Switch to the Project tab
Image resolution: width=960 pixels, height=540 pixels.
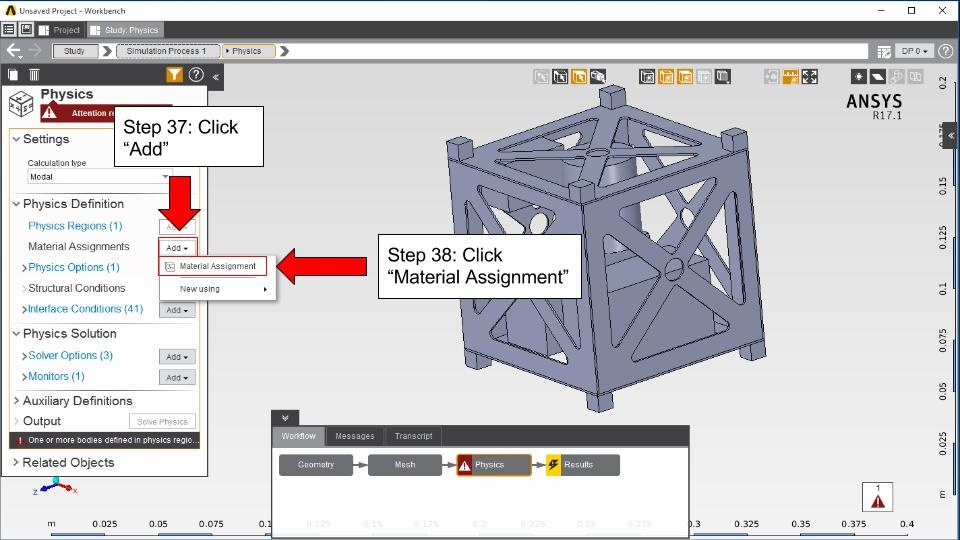tap(59, 30)
